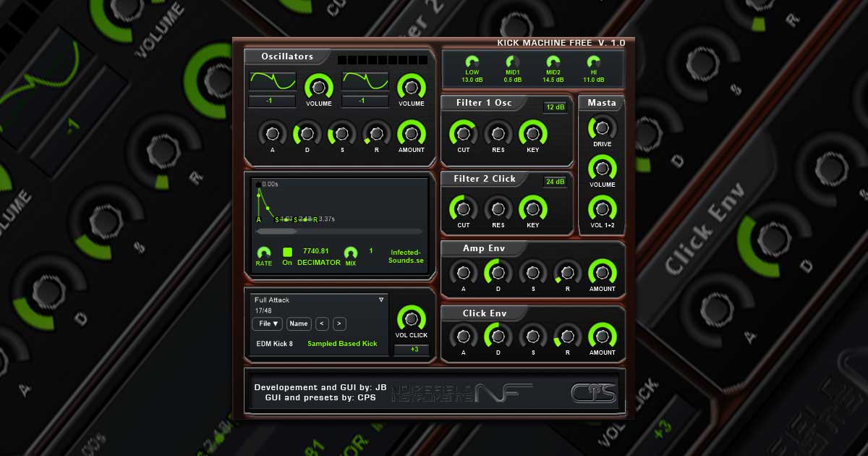Click the first oscillator VOLUME knob
This screenshot has width=868, height=456.
[x=318, y=87]
